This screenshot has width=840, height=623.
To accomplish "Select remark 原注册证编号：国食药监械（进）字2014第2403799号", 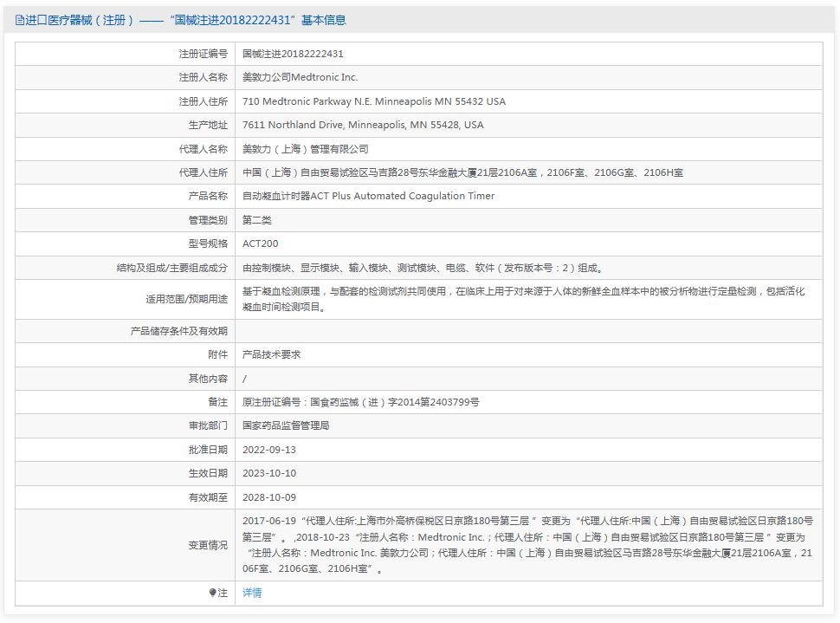I will coord(361,402).
